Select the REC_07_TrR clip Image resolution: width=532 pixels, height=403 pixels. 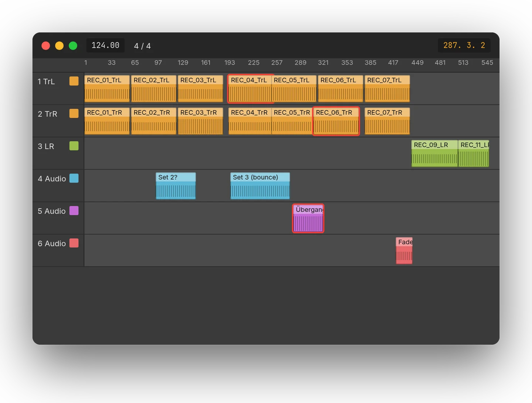pyautogui.click(x=387, y=121)
